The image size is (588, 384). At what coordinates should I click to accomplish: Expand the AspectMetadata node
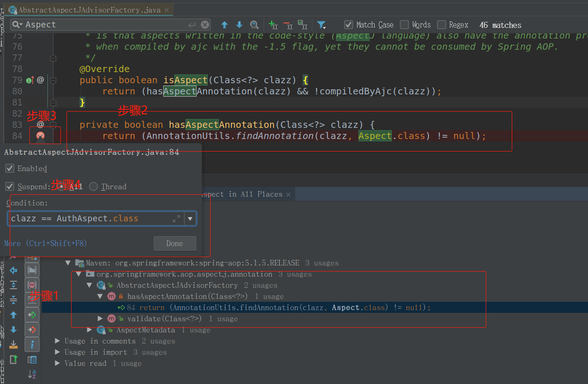click(90, 330)
